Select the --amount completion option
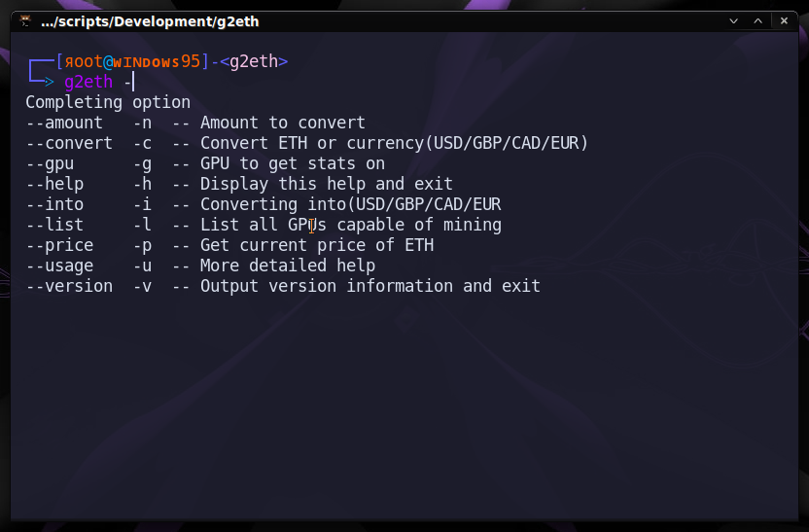Viewport: 809px width, 532px height. coord(64,123)
